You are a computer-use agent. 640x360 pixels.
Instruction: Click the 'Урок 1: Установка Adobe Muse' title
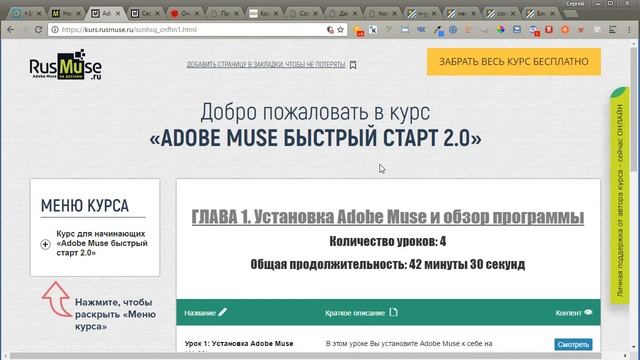(x=239, y=344)
